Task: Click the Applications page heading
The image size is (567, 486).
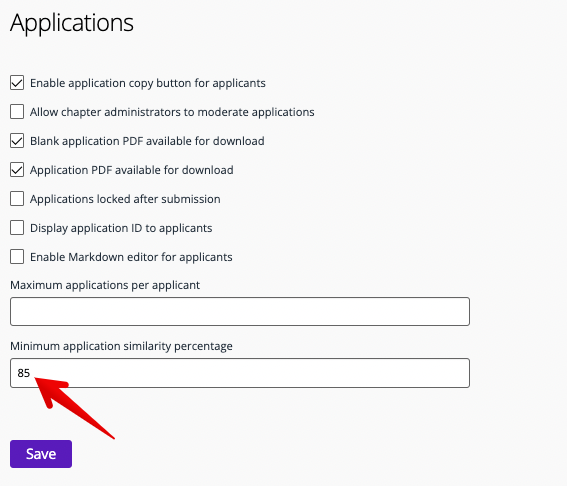Action: point(72,23)
